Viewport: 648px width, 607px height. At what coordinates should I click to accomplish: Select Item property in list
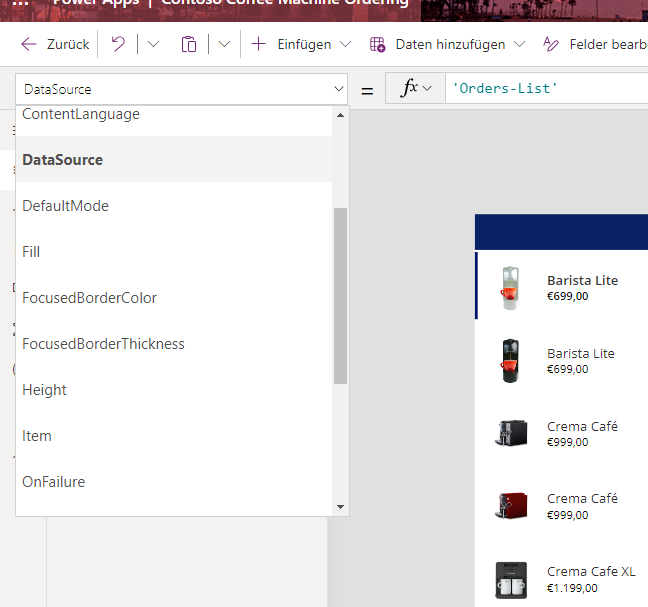(174, 436)
